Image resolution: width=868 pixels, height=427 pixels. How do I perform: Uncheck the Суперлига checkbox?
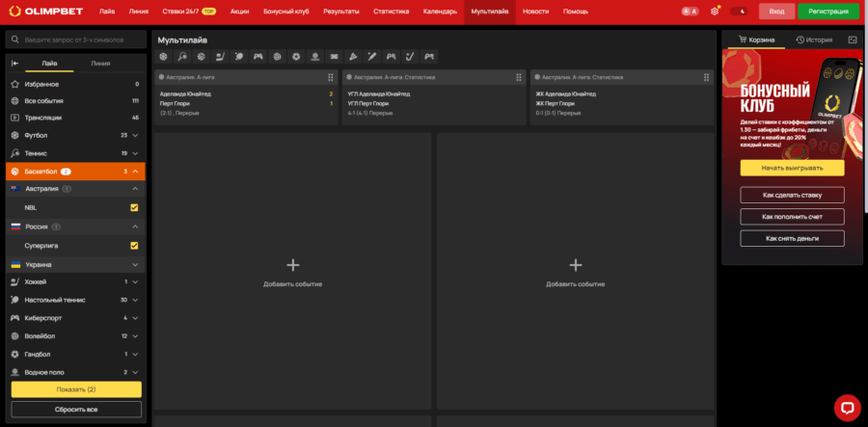pyautogui.click(x=134, y=245)
